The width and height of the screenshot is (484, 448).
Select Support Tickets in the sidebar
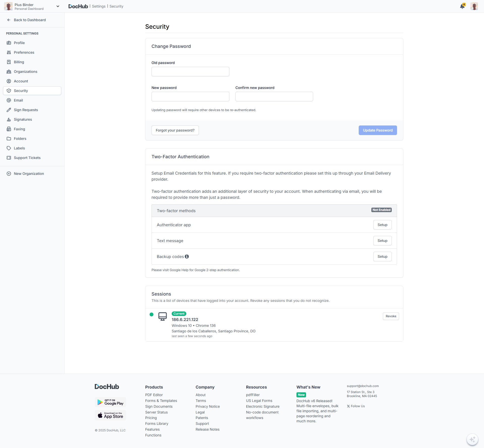[27, 158]
